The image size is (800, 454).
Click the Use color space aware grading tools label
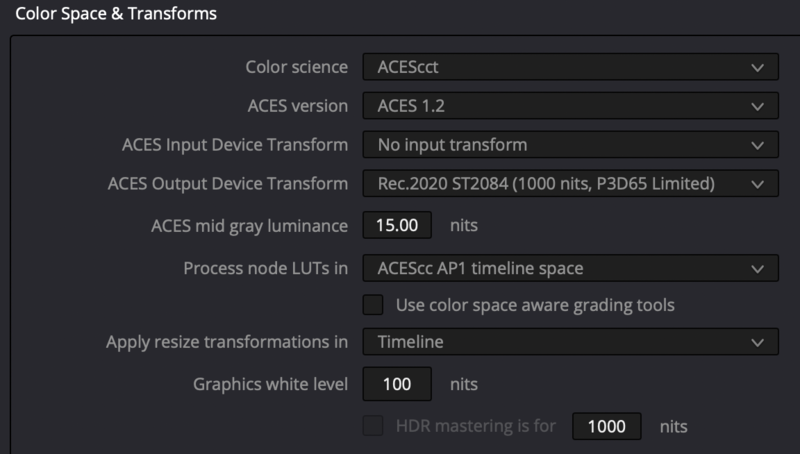coord(535,304)
